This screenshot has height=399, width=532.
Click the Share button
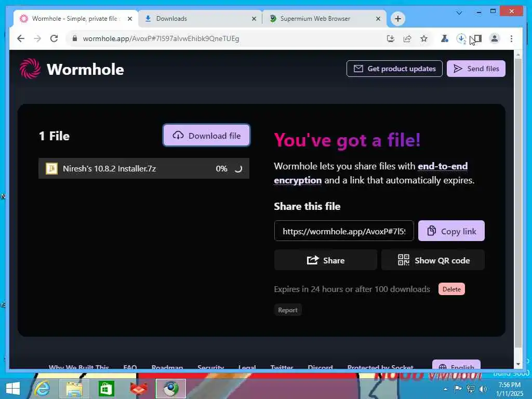click(325, 260)
